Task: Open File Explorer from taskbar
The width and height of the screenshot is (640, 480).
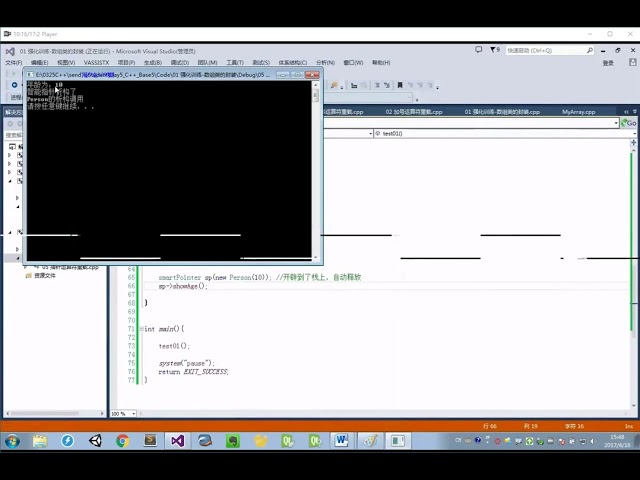Action: 40,441
